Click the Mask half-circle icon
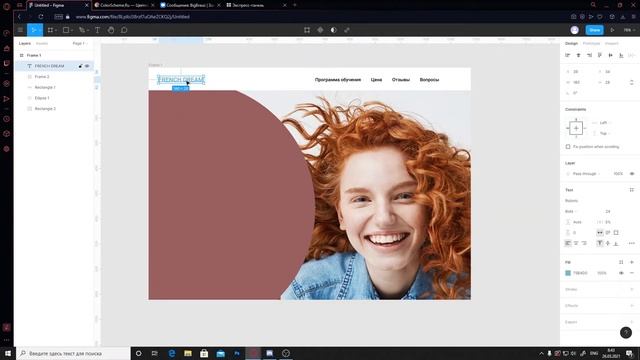 pos(333,30)
